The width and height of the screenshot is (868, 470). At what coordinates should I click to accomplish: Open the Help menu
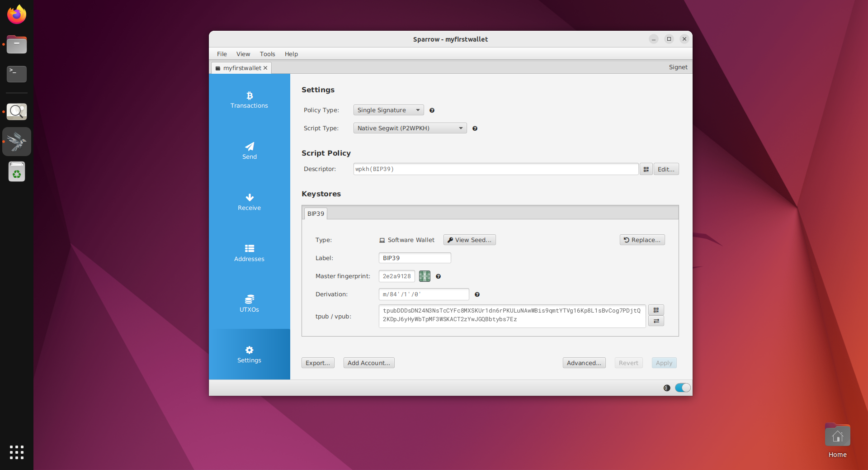pyautogui.click(x=291, y=54)
